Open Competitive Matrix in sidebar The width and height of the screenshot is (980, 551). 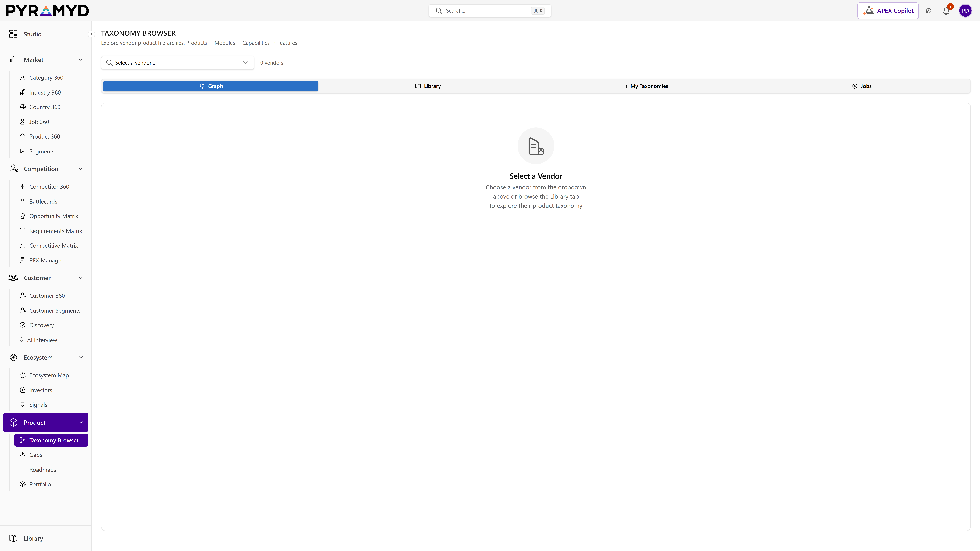pos(51,246)
